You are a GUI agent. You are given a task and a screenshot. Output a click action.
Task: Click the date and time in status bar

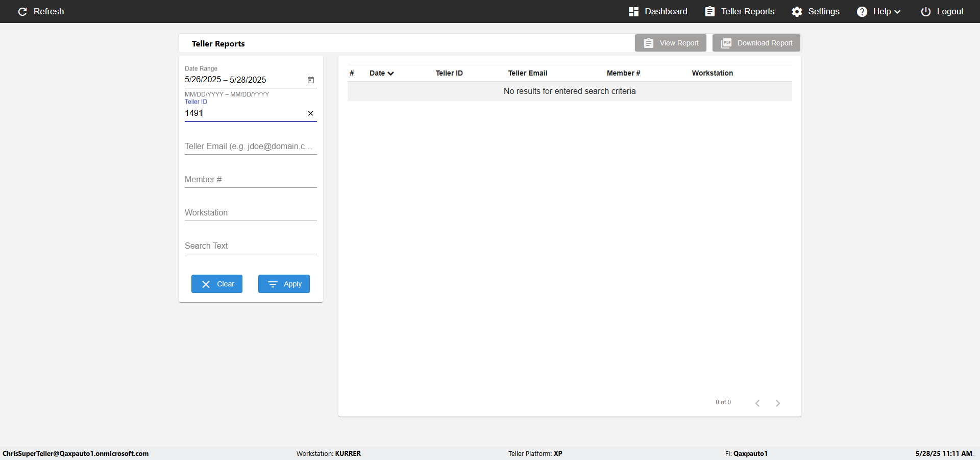tap(944, 453)
